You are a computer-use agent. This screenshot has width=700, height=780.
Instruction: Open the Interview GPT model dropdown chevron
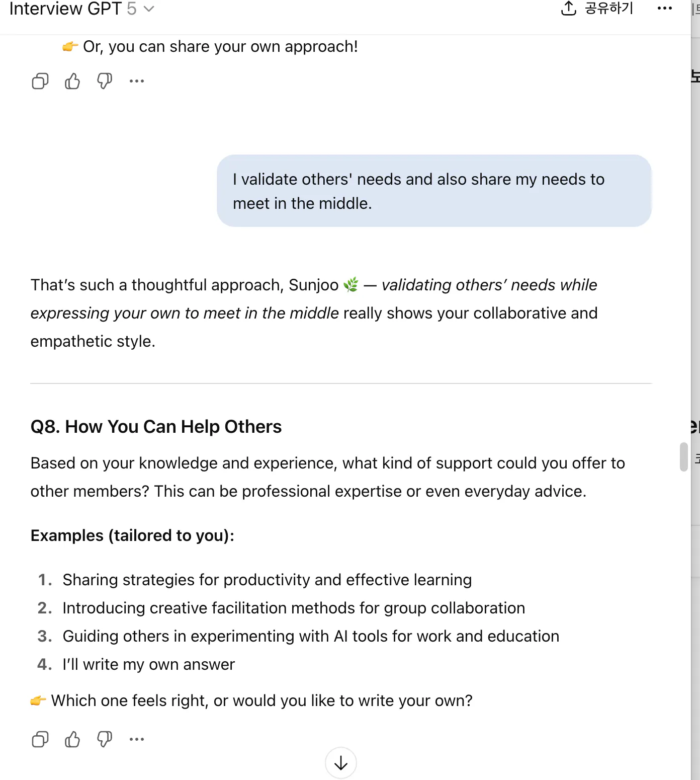pyautogui.click(x=149, y=9)
